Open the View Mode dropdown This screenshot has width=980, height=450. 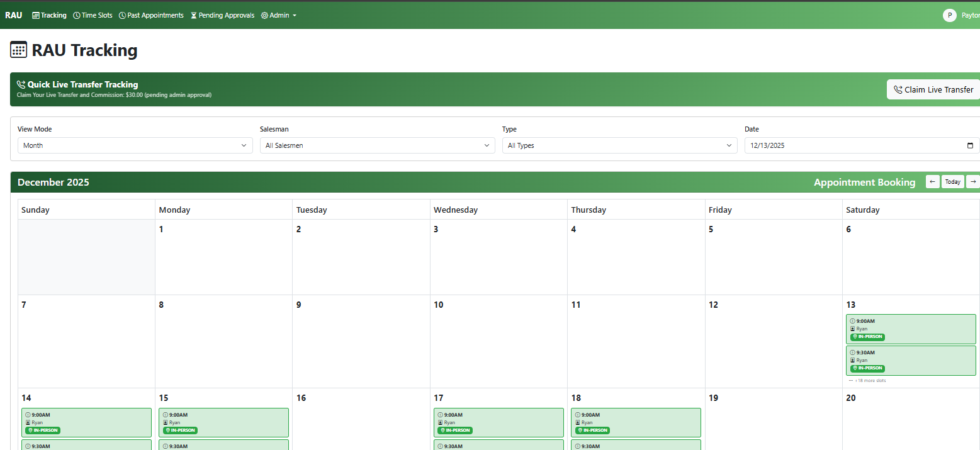click(135, 145)
